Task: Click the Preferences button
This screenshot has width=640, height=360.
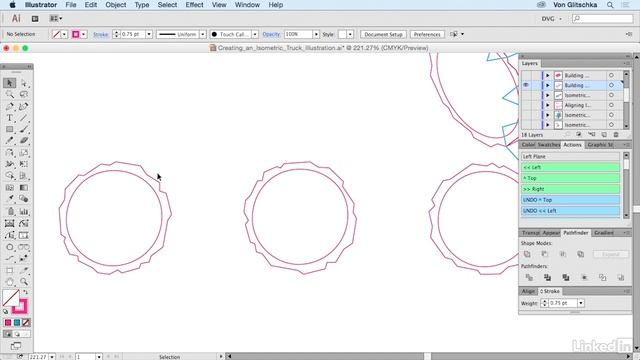Action: 427,34
